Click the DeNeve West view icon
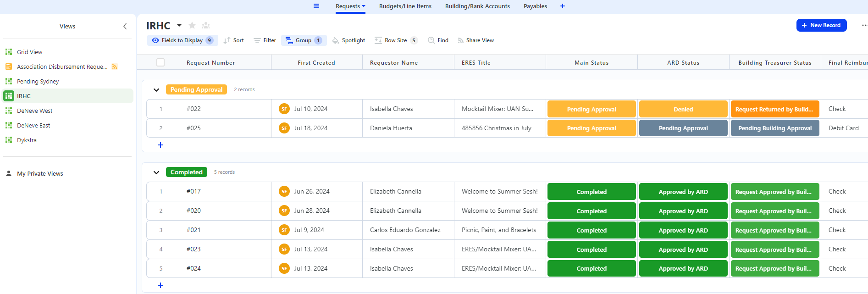 9,111
